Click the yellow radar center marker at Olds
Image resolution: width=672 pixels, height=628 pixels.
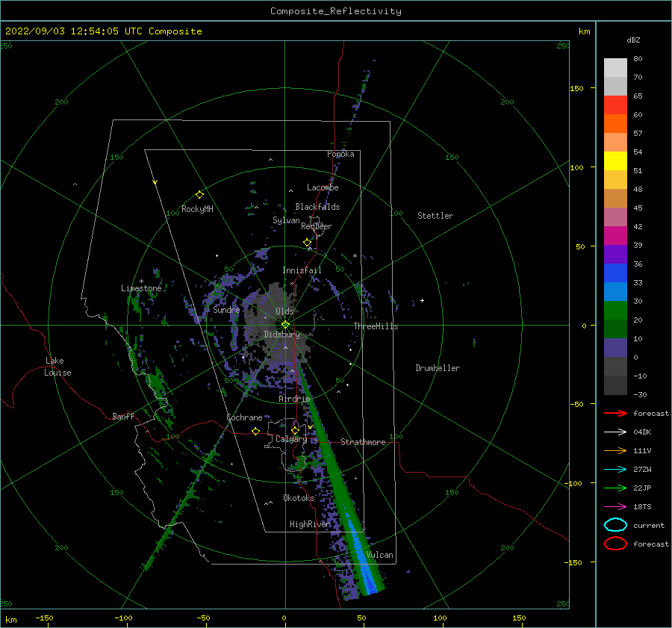(x=285, y=325)
